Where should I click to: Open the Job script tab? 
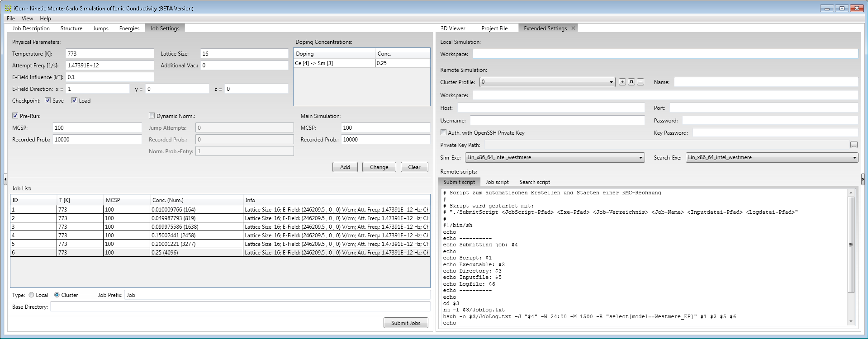[497, 182]
